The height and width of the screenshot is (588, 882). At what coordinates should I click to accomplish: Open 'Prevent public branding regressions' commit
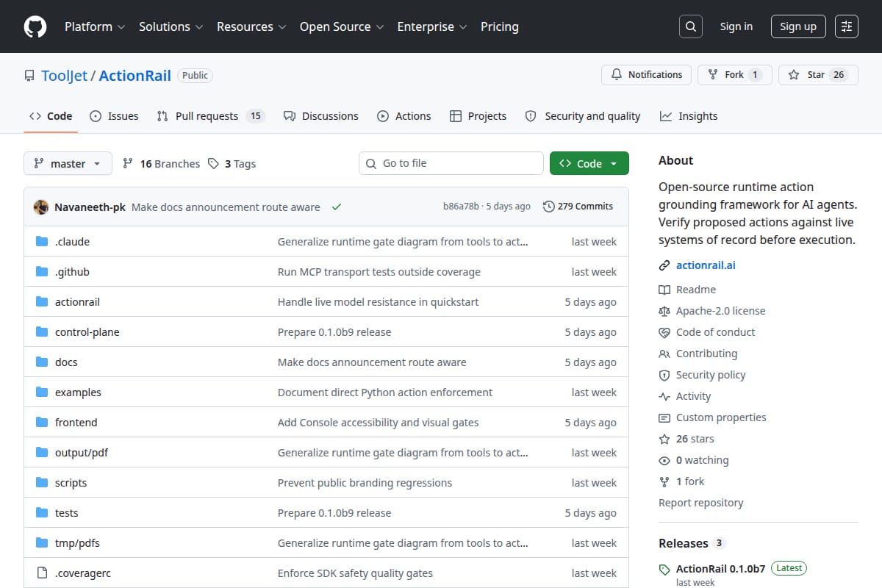tap(365, 483)
